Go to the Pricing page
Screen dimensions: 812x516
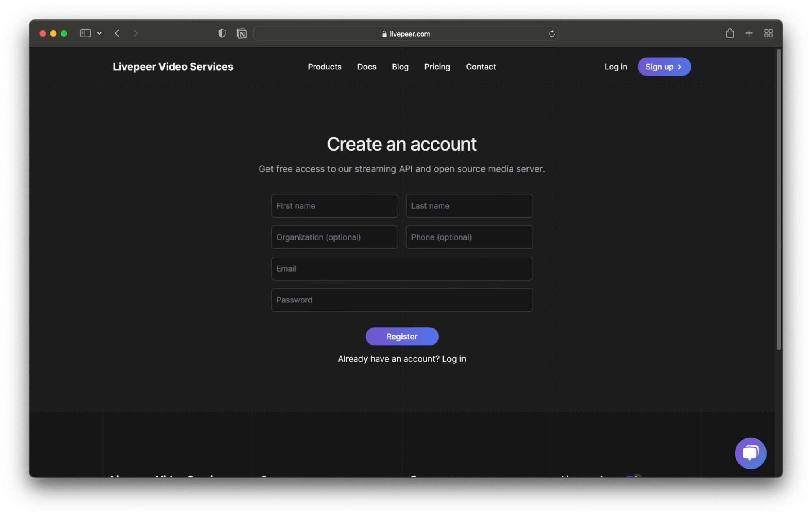pyautogui.click(x=437, y=67)
